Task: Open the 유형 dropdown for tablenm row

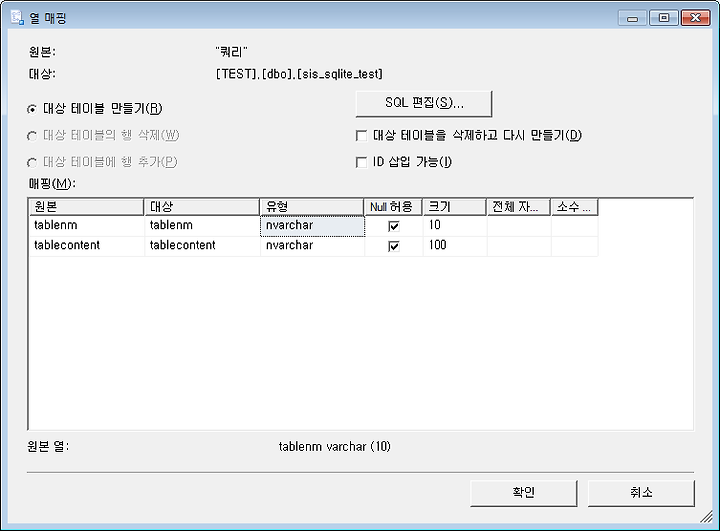Action: point(312,226)
